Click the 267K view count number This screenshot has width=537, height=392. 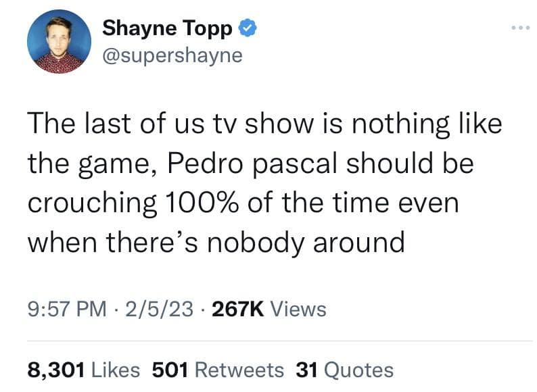pyautogui.click(x=237, y=310)
